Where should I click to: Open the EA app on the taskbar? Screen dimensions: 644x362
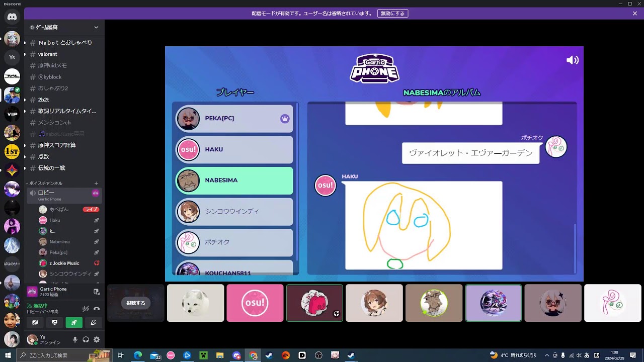tap(286, 355)
